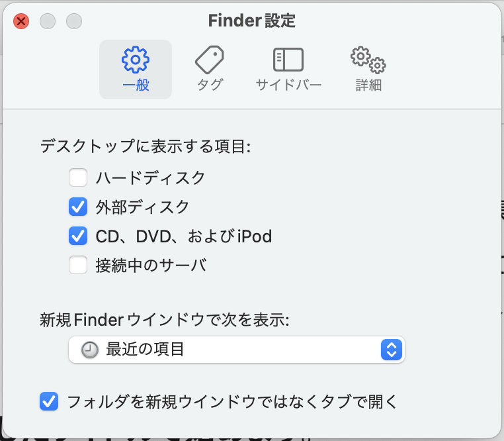
Task: Enable the ハードディスク checkbox
Action: click(78, 177)
